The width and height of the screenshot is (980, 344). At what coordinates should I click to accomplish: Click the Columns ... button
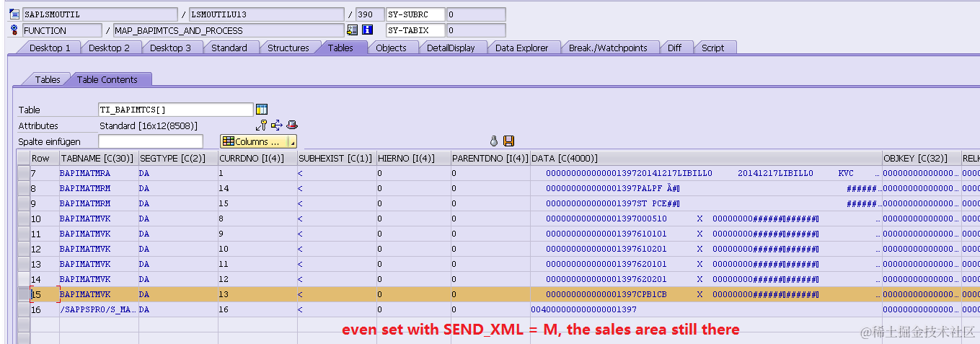254,142
